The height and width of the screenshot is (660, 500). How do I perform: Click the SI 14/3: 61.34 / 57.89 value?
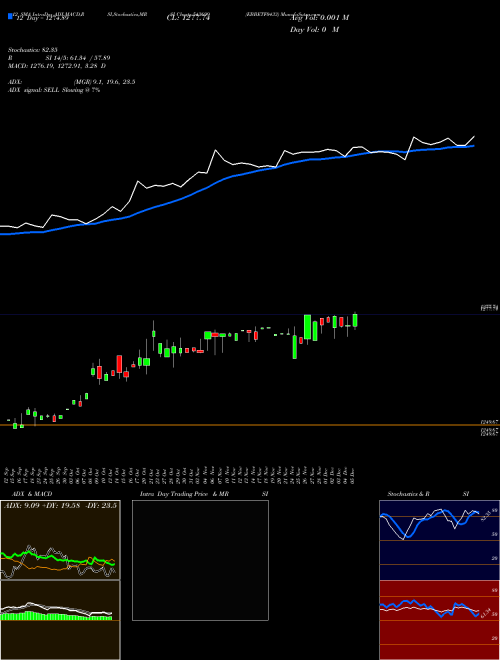coord(78,58)
